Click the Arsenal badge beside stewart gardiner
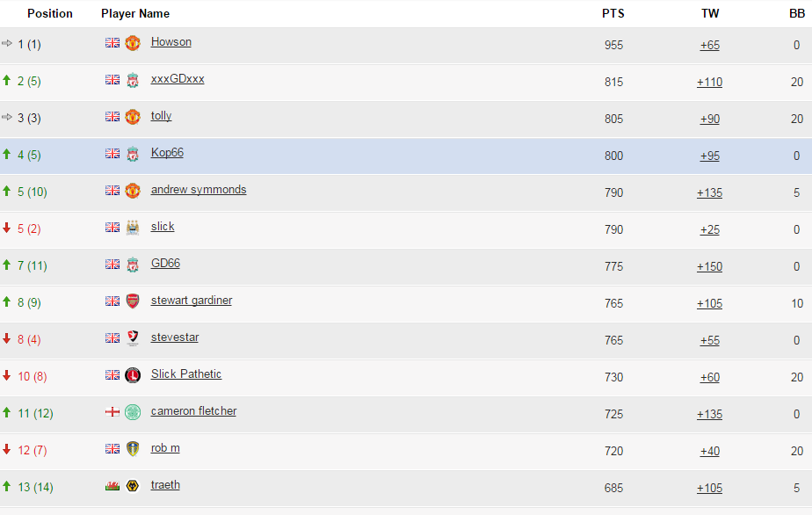812x515 pixels. coord(133,301)
